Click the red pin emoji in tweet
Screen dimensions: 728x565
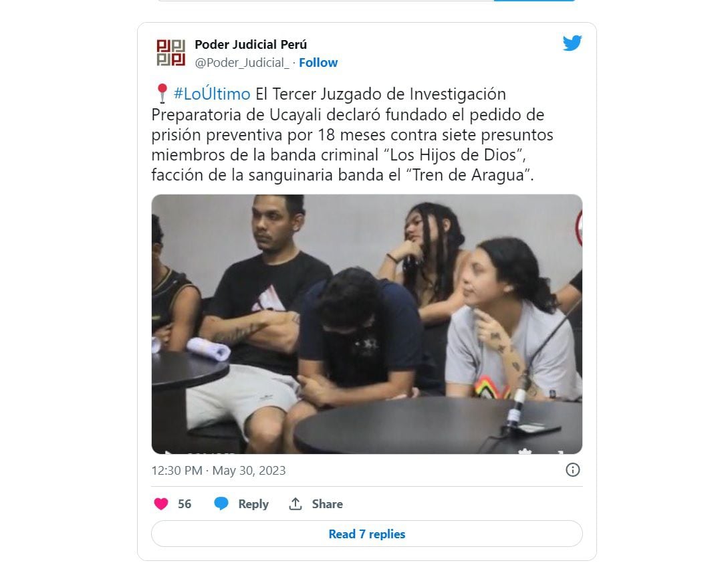pyautogui.click(x=162, y=94)
